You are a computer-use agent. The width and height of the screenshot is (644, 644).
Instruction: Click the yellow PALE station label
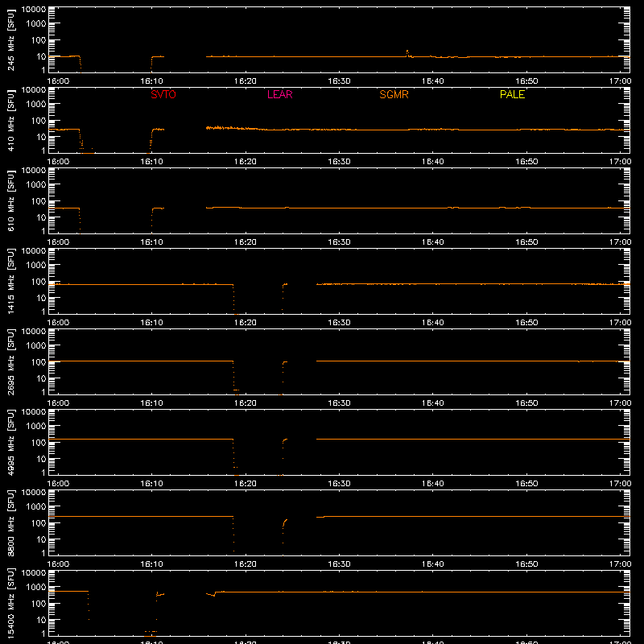tap(512, 94)
